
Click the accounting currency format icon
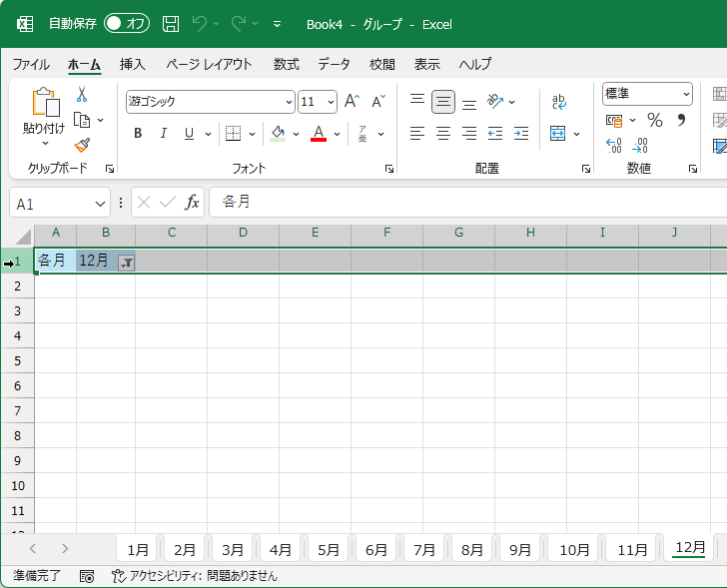tap(614, 121)
